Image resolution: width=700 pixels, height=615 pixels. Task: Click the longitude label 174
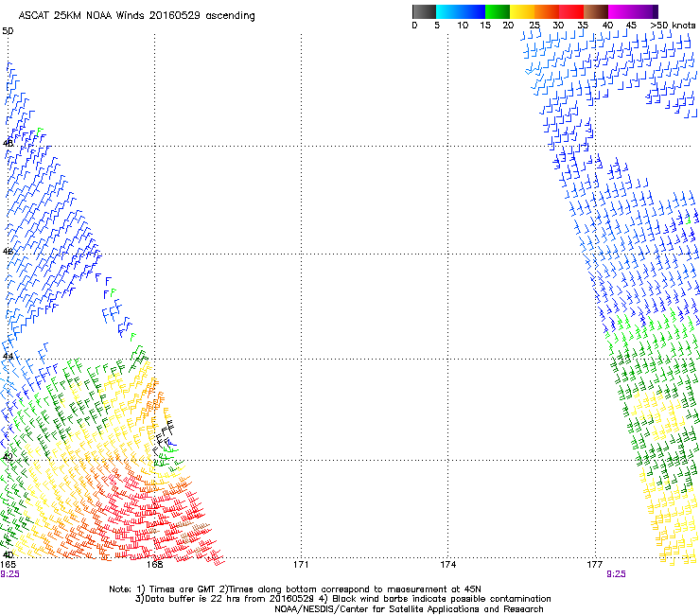[x=447, y=565]
